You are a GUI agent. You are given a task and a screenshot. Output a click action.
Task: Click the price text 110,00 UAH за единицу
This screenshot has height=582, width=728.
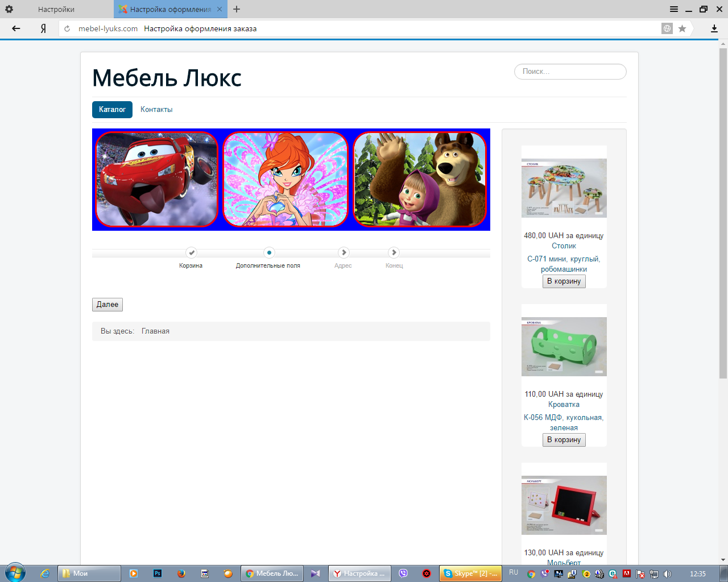[564, 394]
